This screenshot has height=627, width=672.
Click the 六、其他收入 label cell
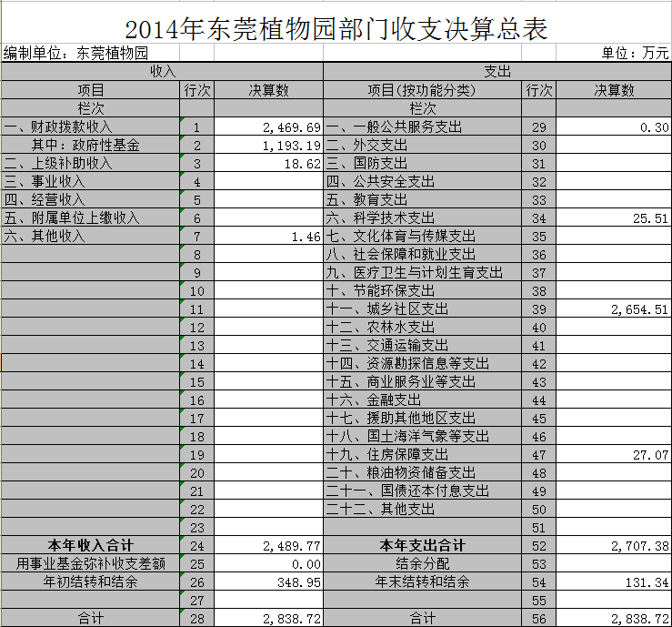(x=45, y=237)
